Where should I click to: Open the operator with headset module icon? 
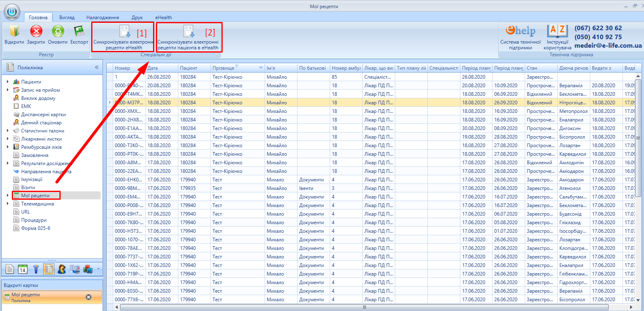pyautogui.click(x=62, y=269)
